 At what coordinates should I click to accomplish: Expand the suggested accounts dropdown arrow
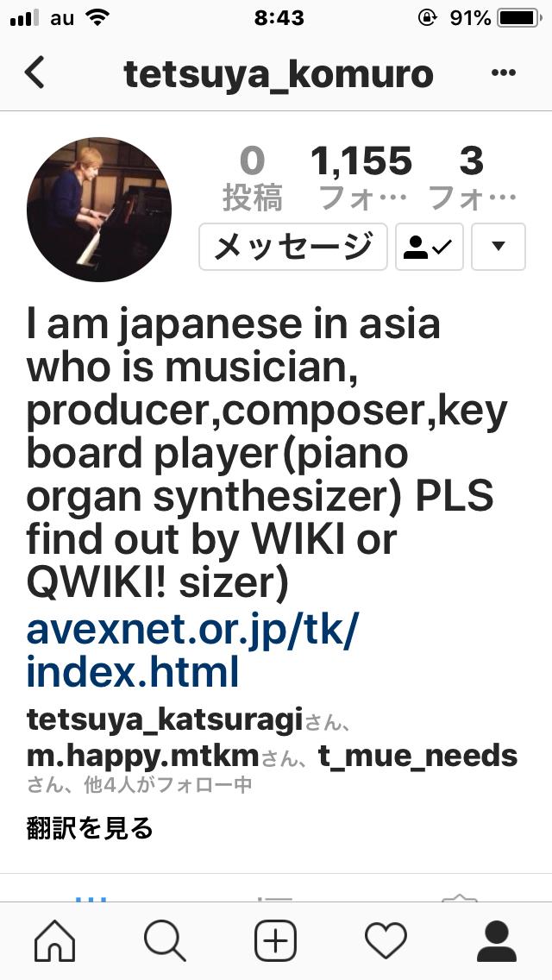pyautogui.click(x=499, y=247)
